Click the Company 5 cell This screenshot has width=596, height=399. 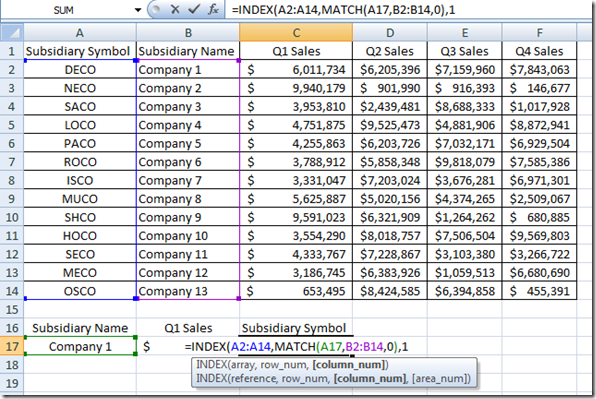tap(188, 143)
